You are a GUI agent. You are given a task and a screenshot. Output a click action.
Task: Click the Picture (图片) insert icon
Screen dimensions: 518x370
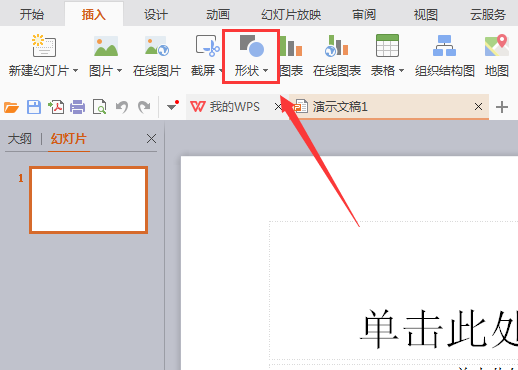point(106,46)
